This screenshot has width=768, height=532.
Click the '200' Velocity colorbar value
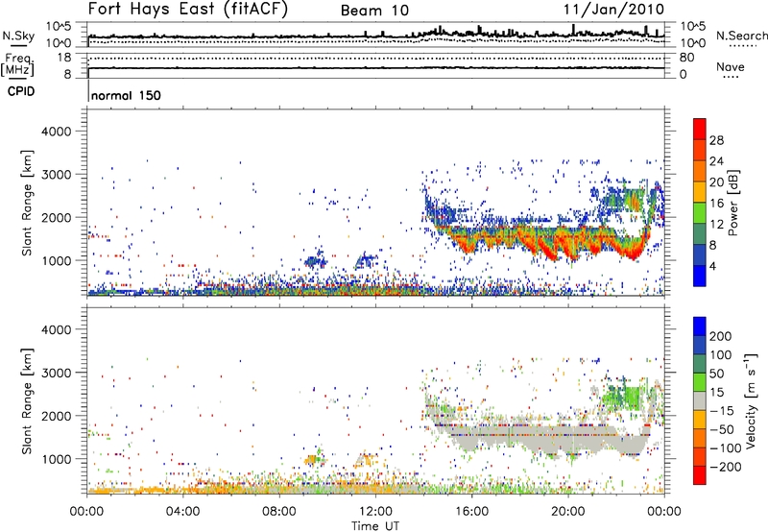[721, 336]
